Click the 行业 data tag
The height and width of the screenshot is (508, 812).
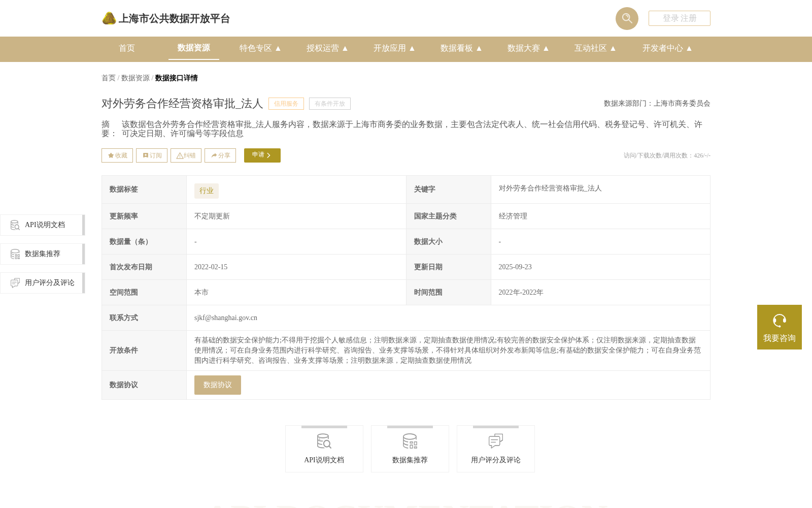point(207,190)
